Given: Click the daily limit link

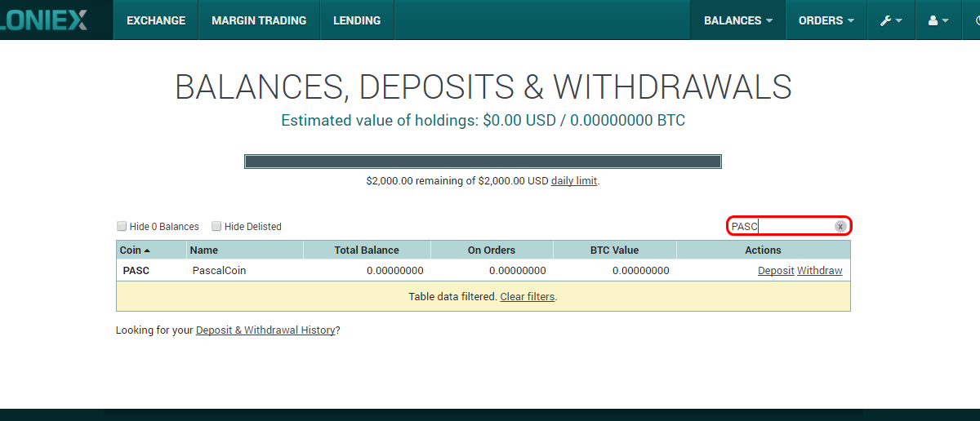Looking at the screenshot, I should pos(574,181).
